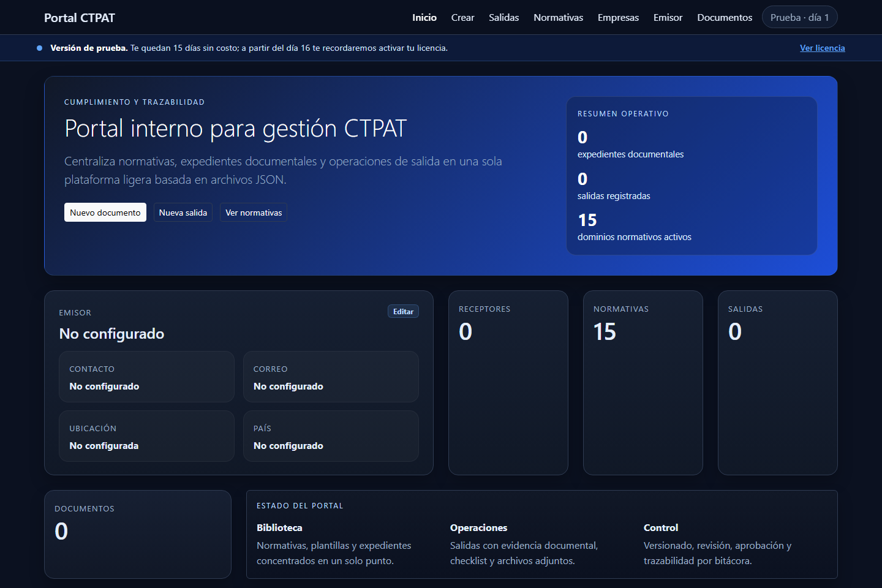Image resolution: width=882 pixels, height=588 pixels.
Task: Open the Salidas counter card
Action: tap(778, 383)
